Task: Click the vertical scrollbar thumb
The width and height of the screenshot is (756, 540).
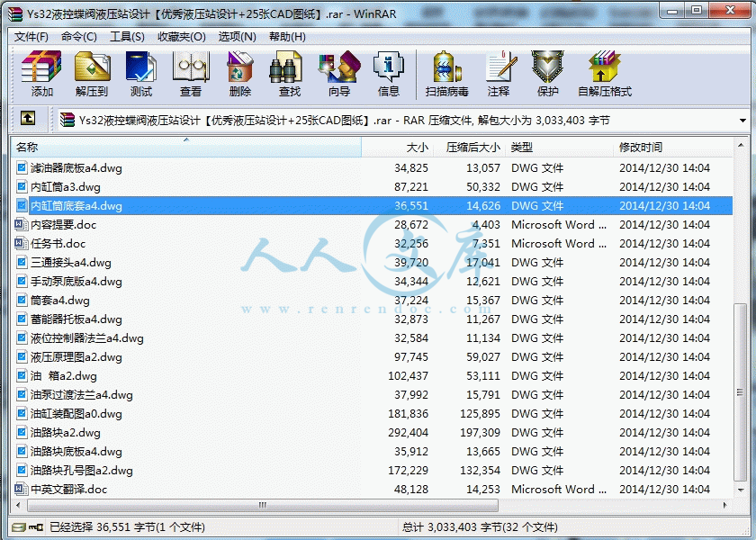Action: click(x=740, y=392)
